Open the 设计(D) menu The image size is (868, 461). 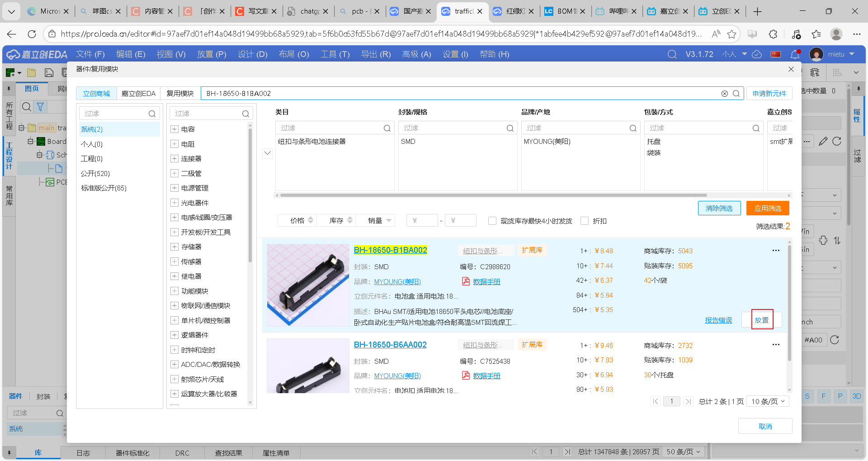click(x=252, y=54)
